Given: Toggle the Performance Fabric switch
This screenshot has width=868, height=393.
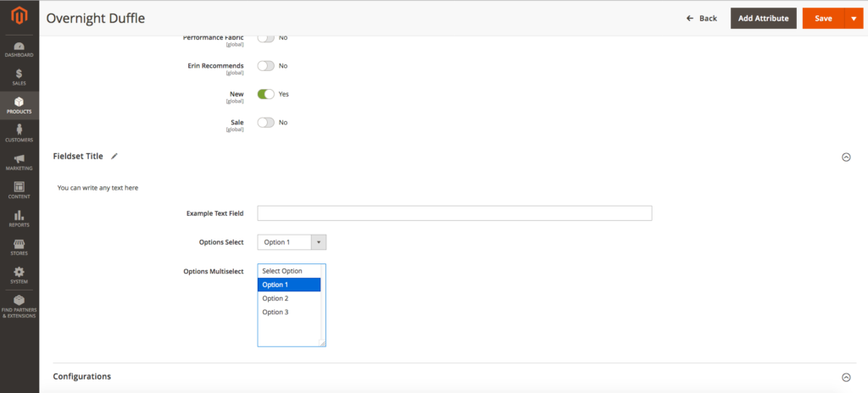Looking at the screenshot, I should tap(265, 37).
